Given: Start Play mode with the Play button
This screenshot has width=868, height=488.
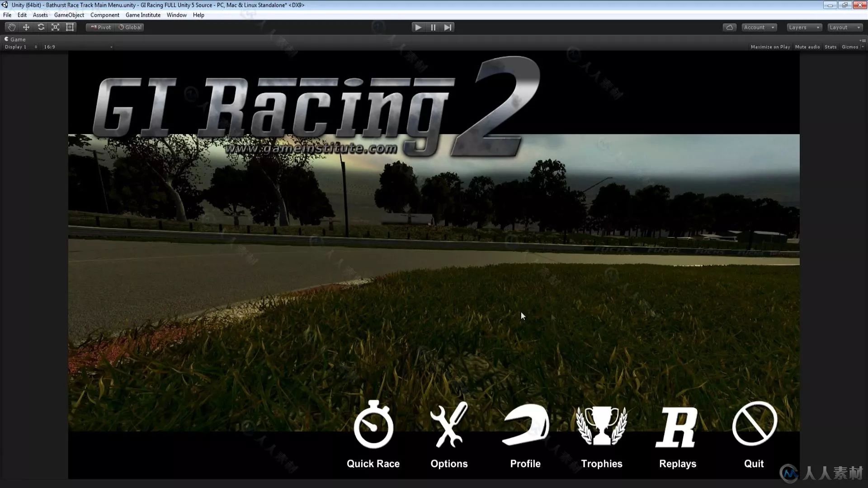Looking at the screenshot, I should coord(418,27).
